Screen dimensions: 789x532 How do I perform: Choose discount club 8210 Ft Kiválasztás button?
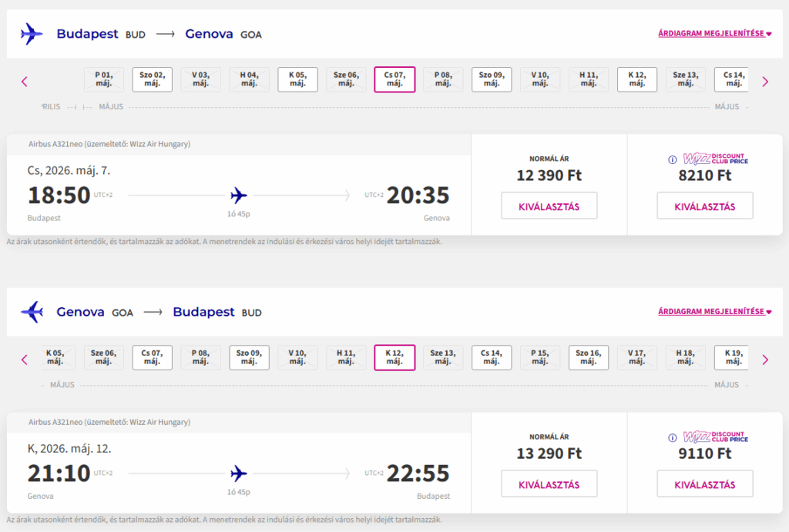(704, 206)
